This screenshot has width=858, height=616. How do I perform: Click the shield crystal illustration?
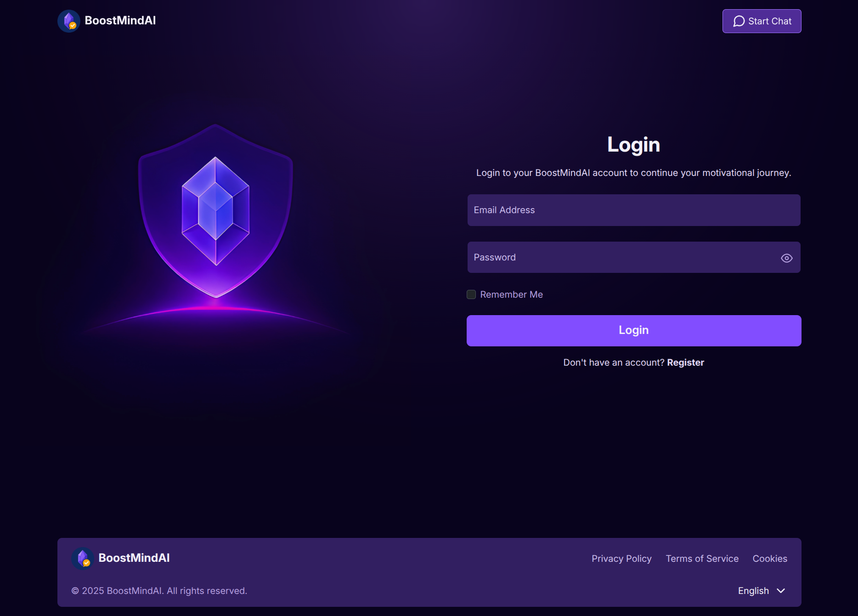click(x=215, y=211)
